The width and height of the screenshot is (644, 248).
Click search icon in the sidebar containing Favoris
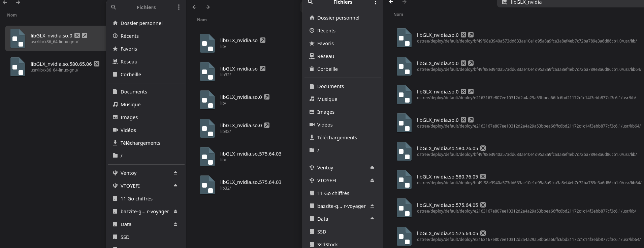tap(114, 7)
